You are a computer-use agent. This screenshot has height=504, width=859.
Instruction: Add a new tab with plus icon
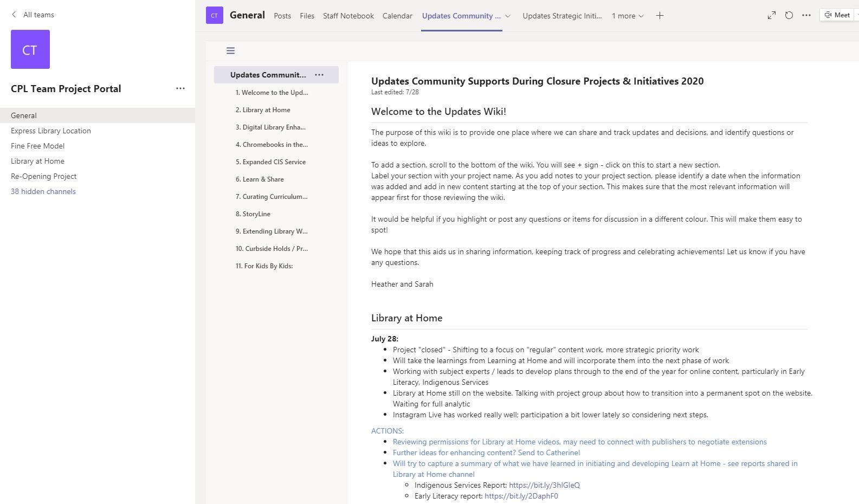(660, 16)
